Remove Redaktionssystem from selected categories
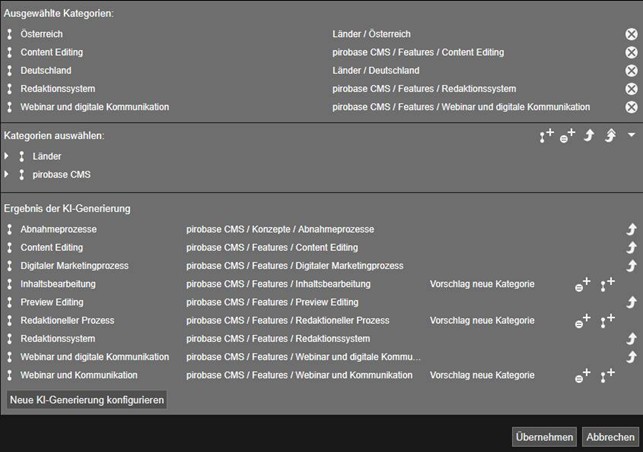The height and width of the screenshot is (452, 643). [631, 89]
